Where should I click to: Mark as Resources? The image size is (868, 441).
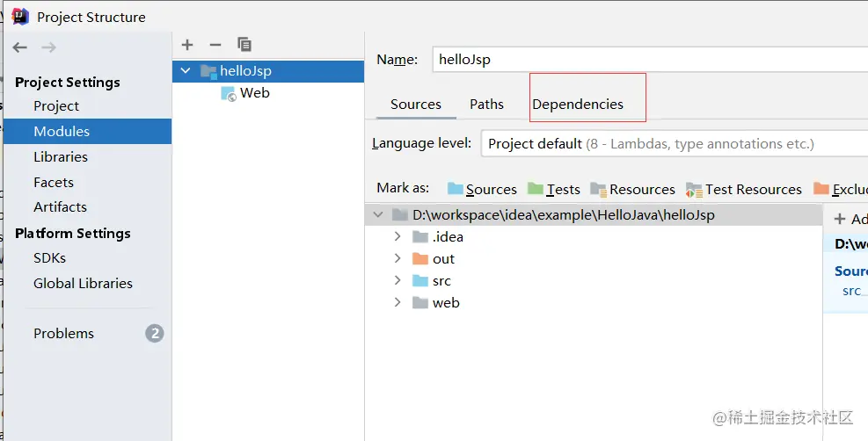(x=632, y=189)
